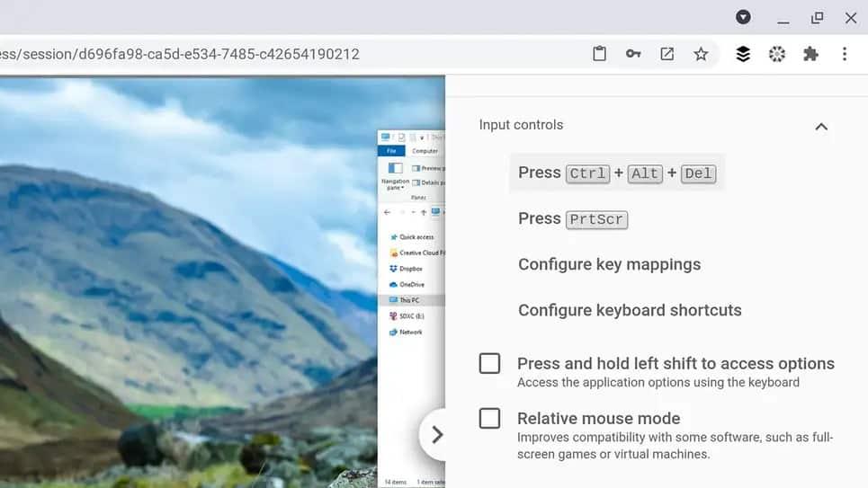868x488 pixels.
Task: Select Dropbox in the Explorer tree
Action: pos(407,269)
